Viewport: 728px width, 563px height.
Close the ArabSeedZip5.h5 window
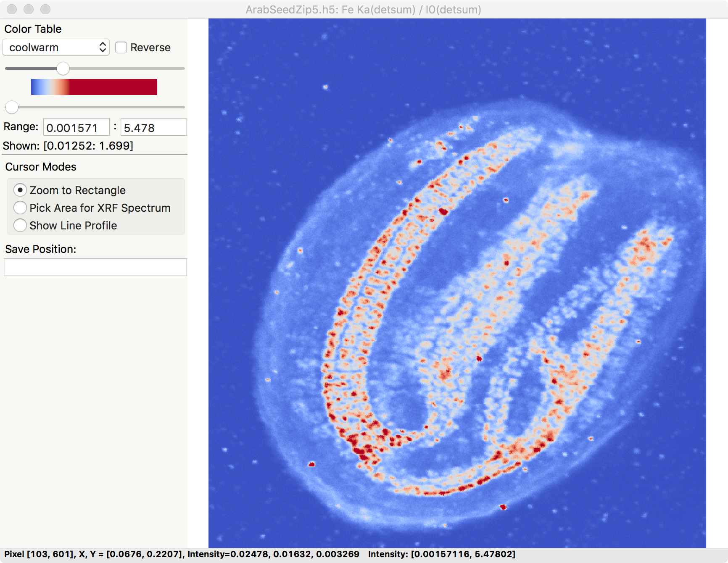(x=12, y=9)
